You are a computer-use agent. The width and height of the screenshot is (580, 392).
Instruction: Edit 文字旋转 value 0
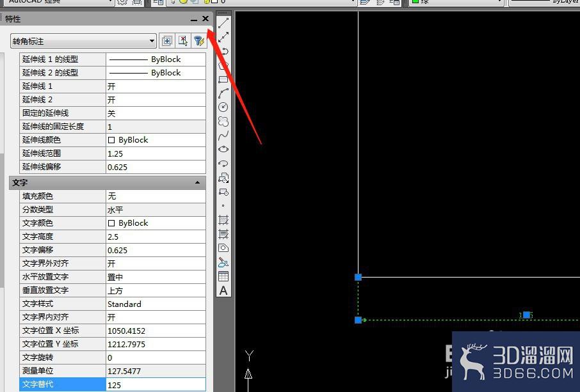156,357
